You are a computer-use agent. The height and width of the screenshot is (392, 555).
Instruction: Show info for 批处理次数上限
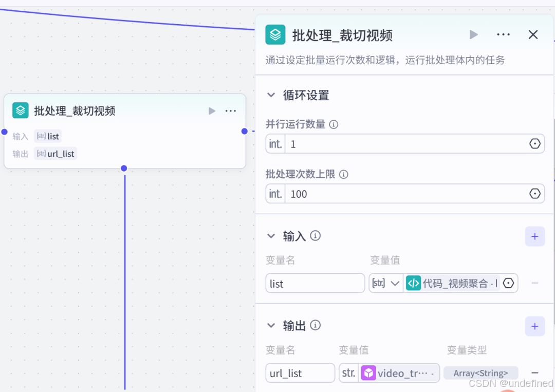(x=344, y=174)
